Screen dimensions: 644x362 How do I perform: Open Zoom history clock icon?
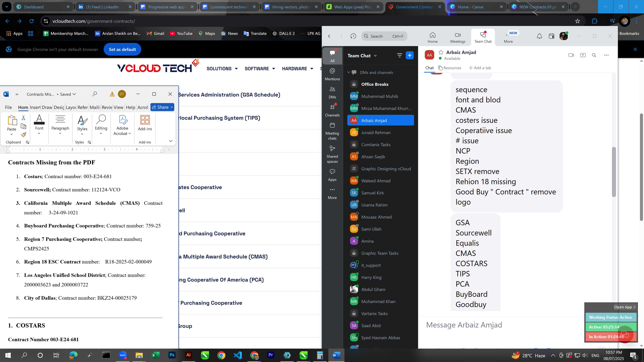point(353,36)
